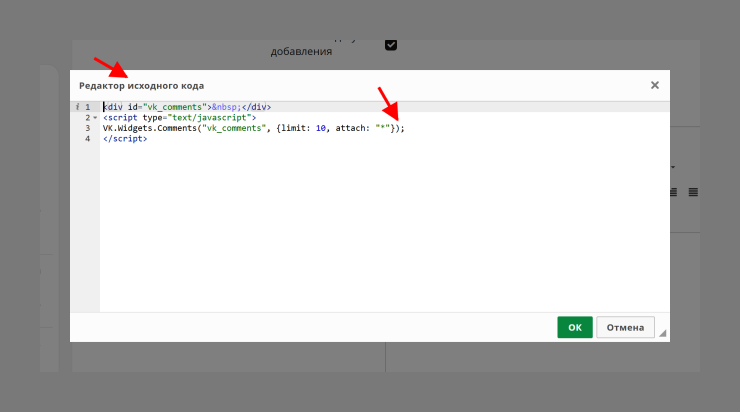740x412 pixels.
Task: Toggle the checkbox next to добавления
Action: (x=391, y=45)
